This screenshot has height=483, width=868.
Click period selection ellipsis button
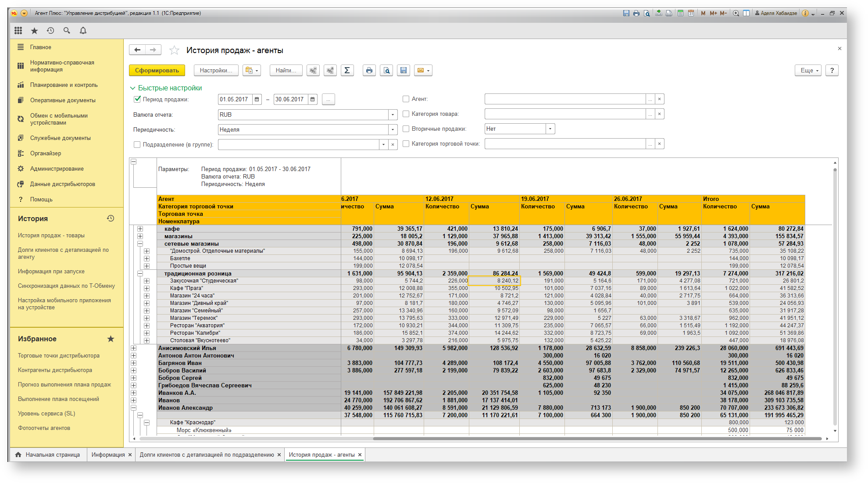coord(328,100)
